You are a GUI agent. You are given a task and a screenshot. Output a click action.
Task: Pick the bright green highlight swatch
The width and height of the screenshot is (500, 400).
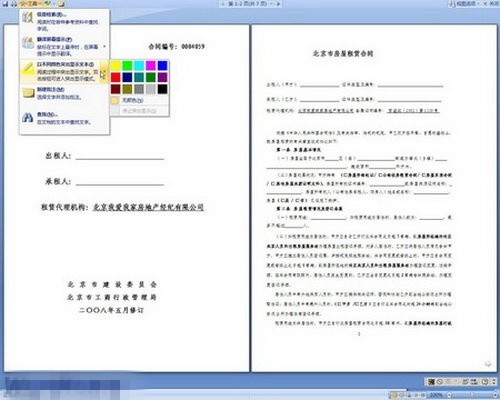127,65
